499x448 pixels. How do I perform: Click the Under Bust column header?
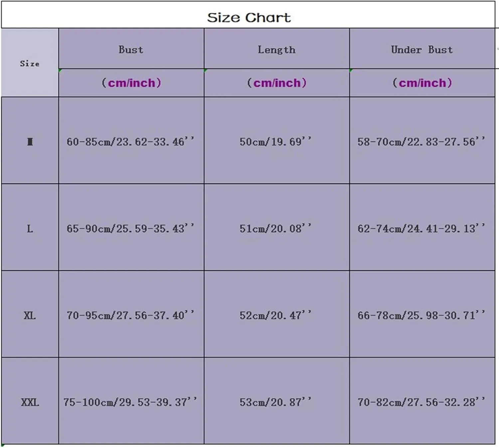[422, 49]
